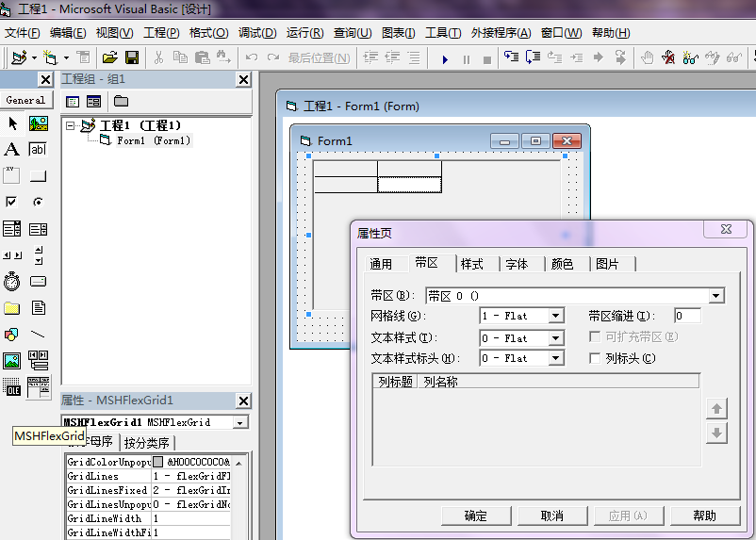756x540 pixels.
Task: Open dropdown arrow beside Add Form icon
Action: [x=66, y=57]
